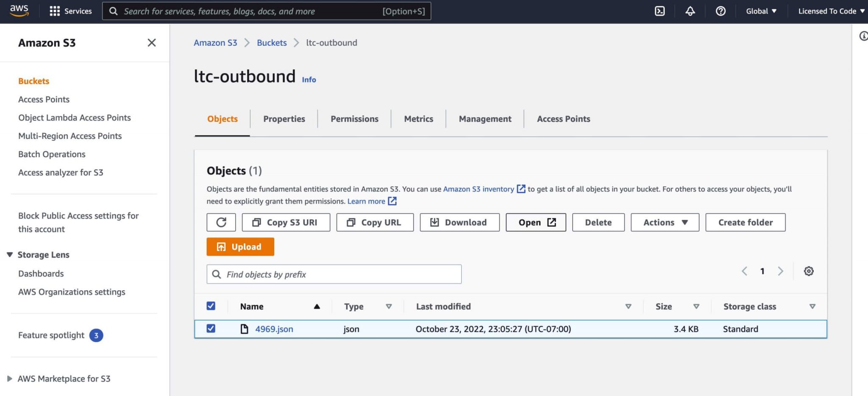Open the notifications bell
868x396 pixels.
[x=690, y=11]
